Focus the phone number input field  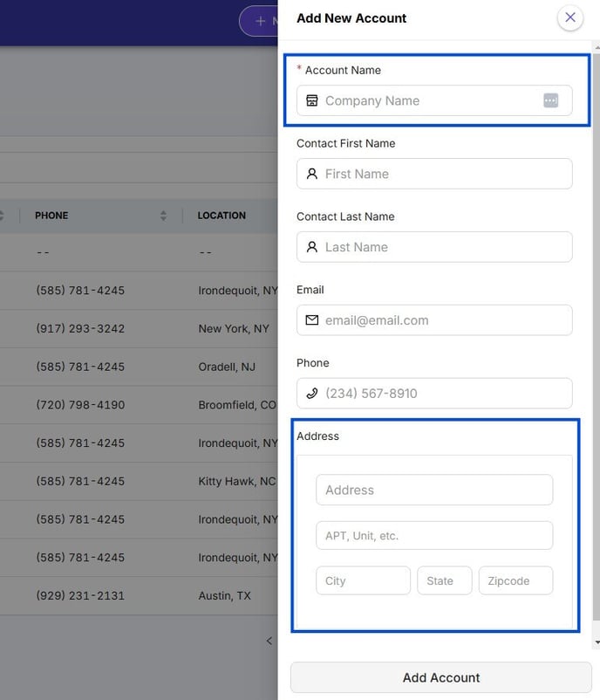coord(434,394)
